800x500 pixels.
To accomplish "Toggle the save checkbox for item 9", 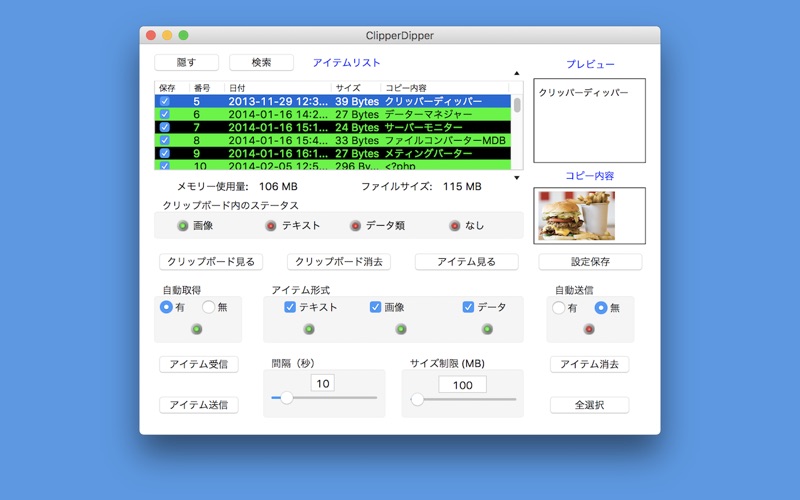I will (x=164, y=153).
